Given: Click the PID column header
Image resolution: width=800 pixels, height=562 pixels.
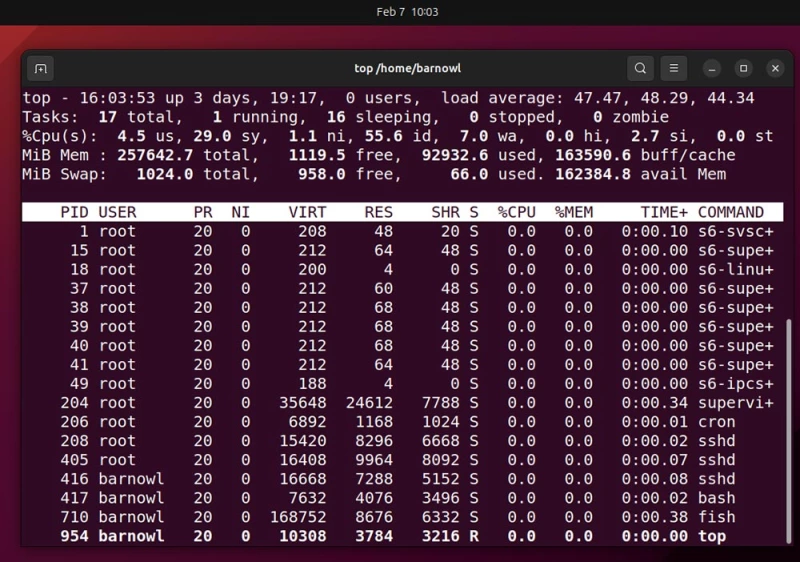Looking at the screenshot, I should [74, 212].
